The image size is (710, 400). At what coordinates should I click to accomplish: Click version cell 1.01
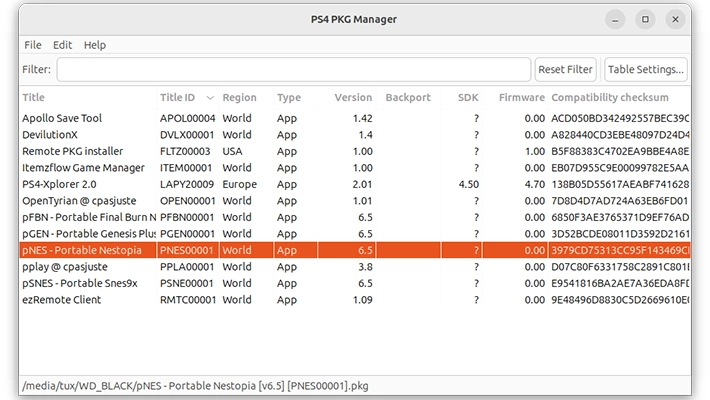click(362, 201)
